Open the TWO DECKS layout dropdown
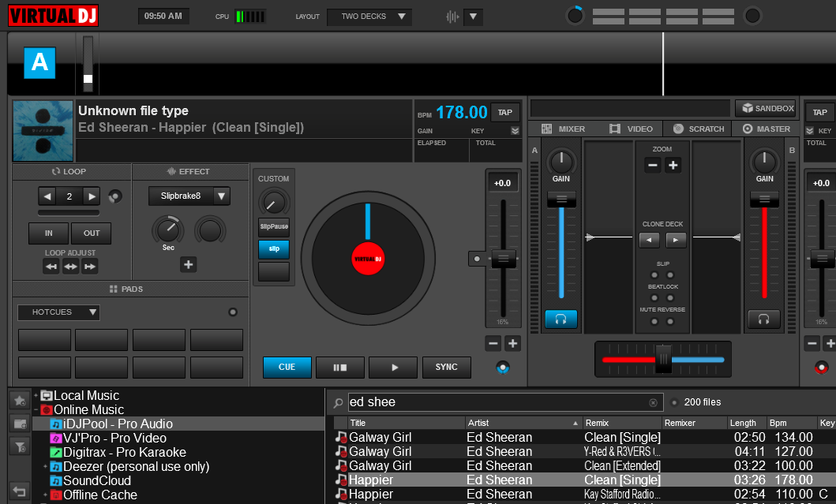Image resolution: width=836 pixels, height=504 pixels. coord(370,17)
